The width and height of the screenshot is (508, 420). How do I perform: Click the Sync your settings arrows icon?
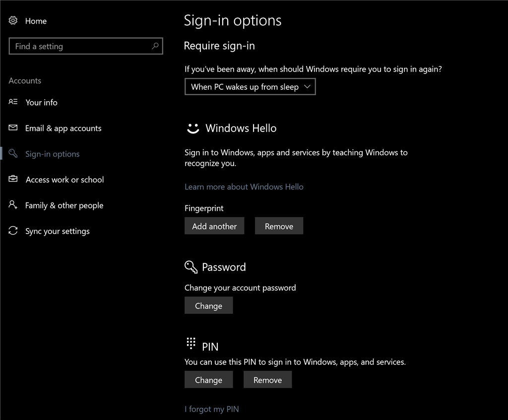click(x=13, y=231)
